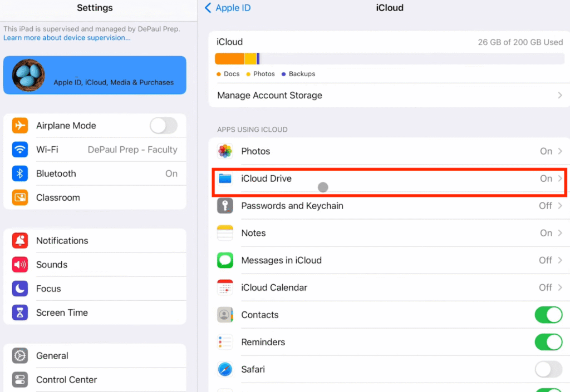This screenshot has height=392, width=570.
Task: Disable the Reminders iCloud switch
Action: click(548, 342)
